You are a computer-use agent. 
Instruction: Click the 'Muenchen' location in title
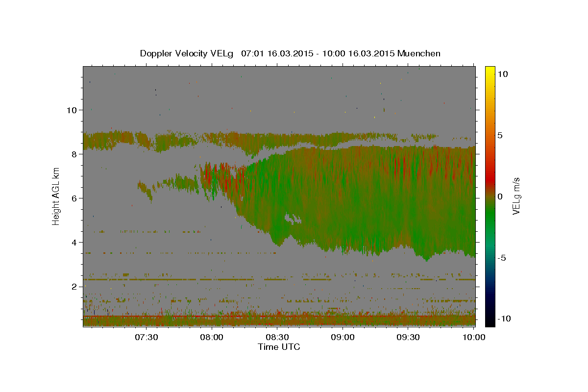(419, 53)
